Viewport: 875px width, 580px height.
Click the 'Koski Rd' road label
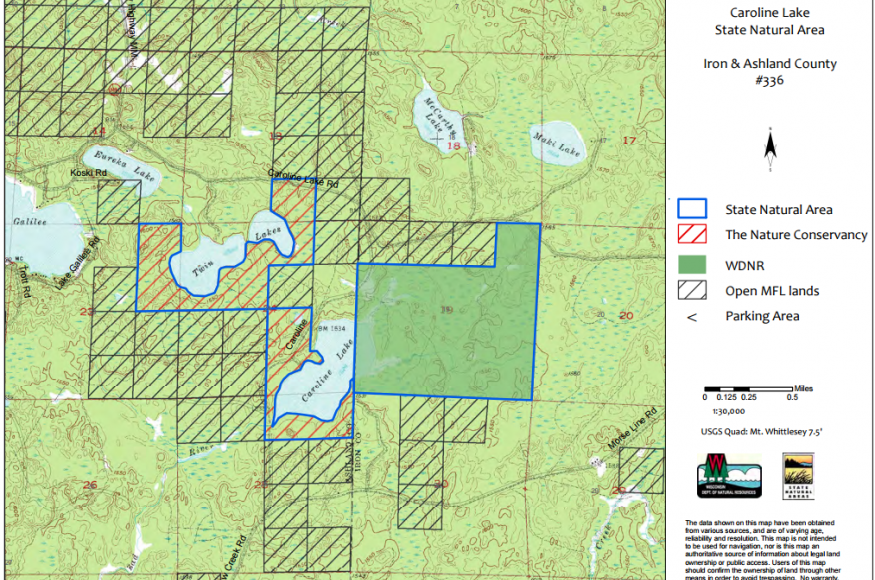(x=88, y=172)
